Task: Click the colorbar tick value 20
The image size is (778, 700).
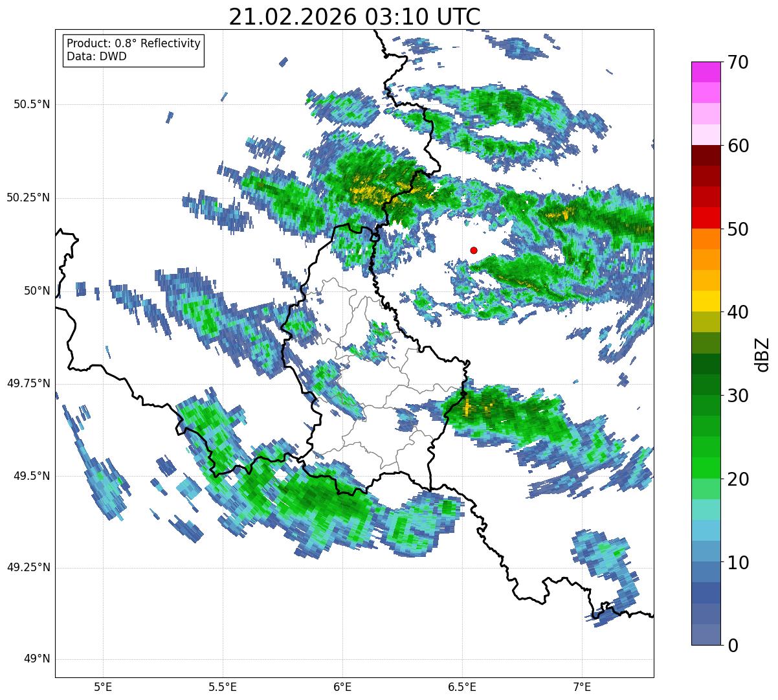Action: (x=738, y=479)
